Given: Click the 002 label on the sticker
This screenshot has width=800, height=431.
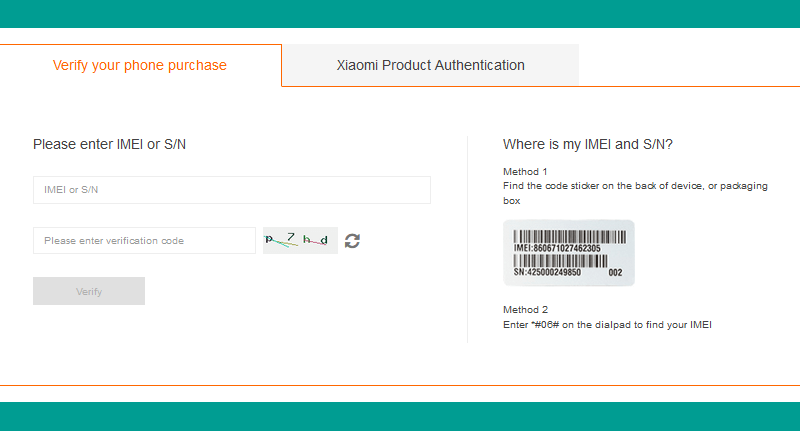Looking at the screenshot, I should pos(615,272).
